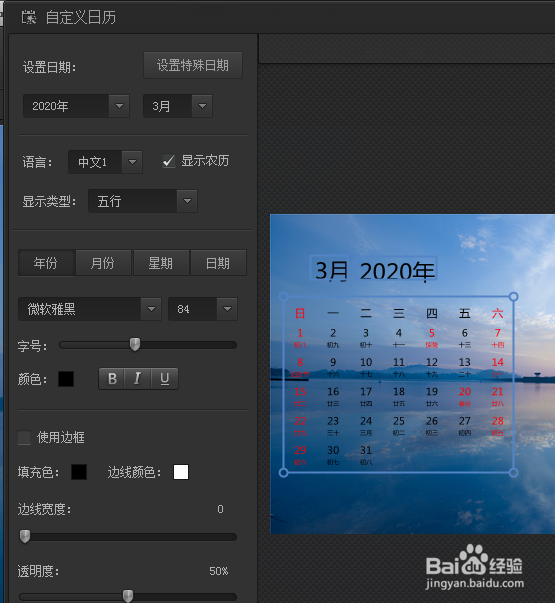Click the top-left calendar frame handle
Viewport: 555px width, 603px height.
point(283,297)
